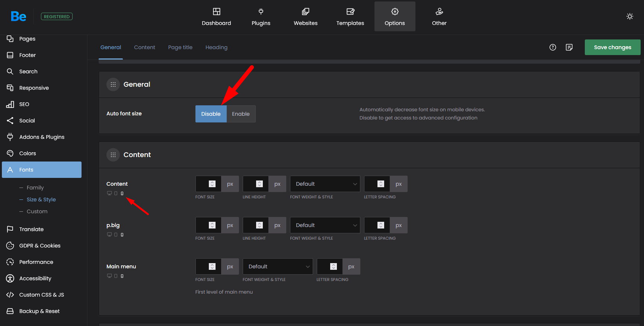The width and height of the screenshot is (644, 326).
Task: Open Search settings in sidebar
Action: 42,71
